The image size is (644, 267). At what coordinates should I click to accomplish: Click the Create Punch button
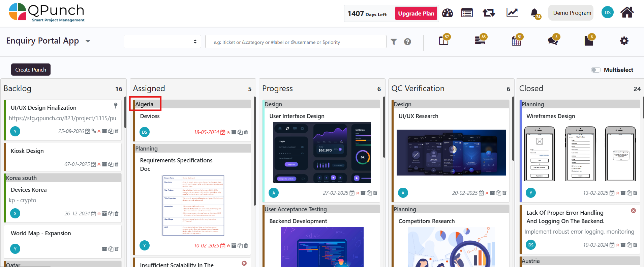pyautogui.click(x=31, y=70)
